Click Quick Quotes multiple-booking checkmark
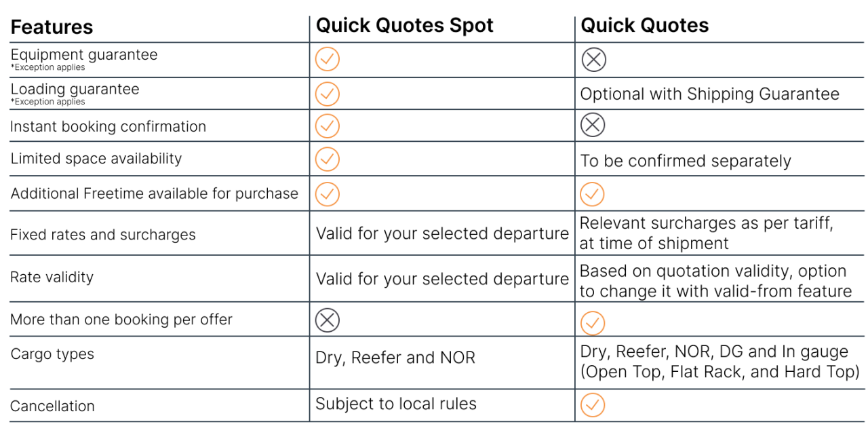The width and height of the screenshot is (868, 437). coord(592,322)
